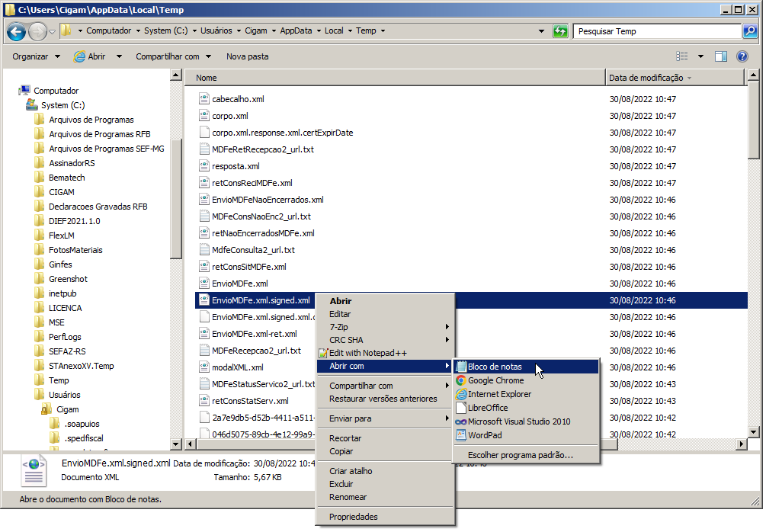
Task: Expand the CRC SHA context submenu
Action: pos(385,340)
